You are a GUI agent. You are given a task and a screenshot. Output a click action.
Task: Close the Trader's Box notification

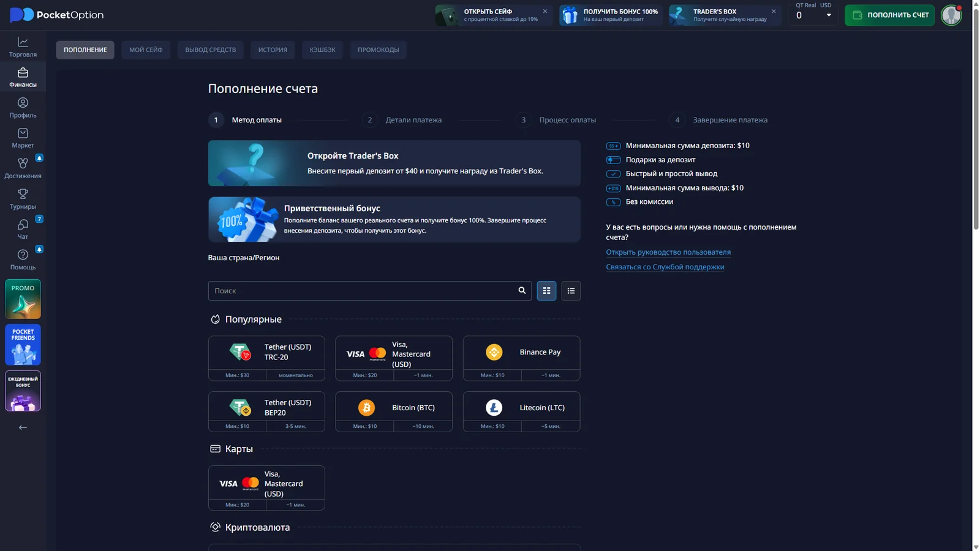(x=774, y=11)
